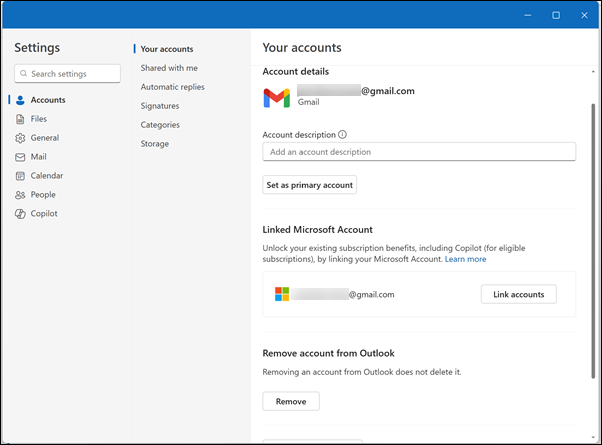Screen dimensions: 602x445
Task: Click the Mail envelope icon
Action: [20, 157]
